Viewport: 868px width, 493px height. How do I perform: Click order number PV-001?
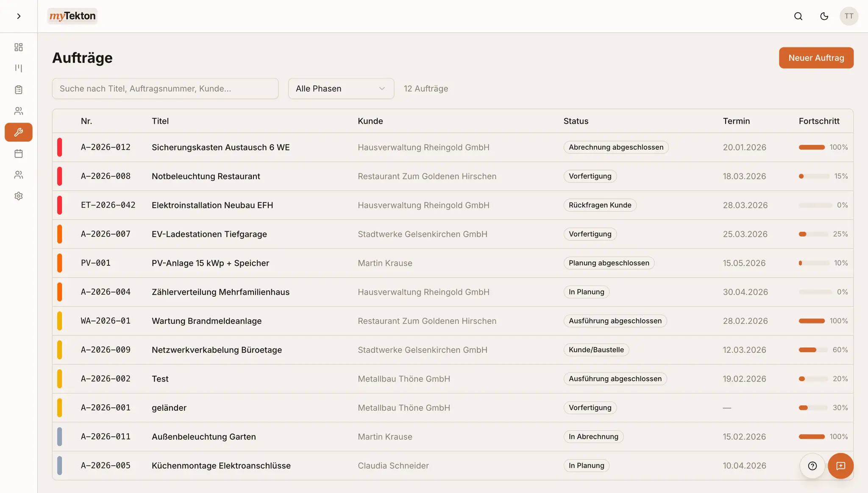(x=96, y=263)
